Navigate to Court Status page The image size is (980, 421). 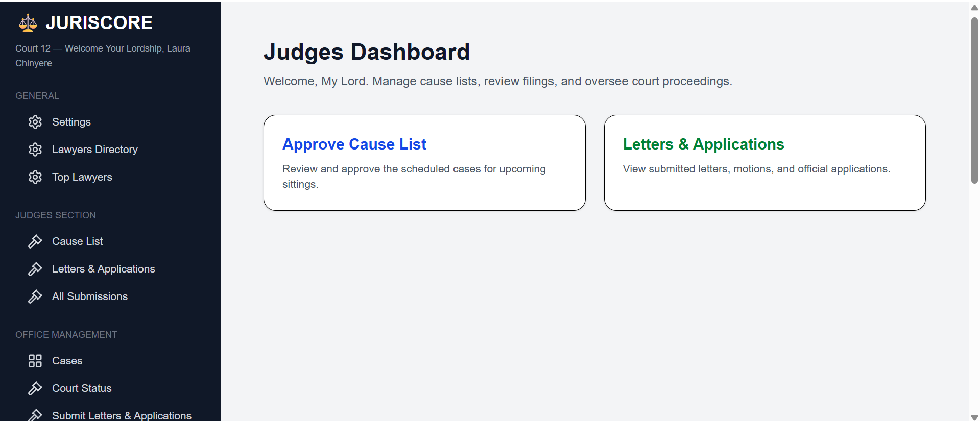[82, 388]
